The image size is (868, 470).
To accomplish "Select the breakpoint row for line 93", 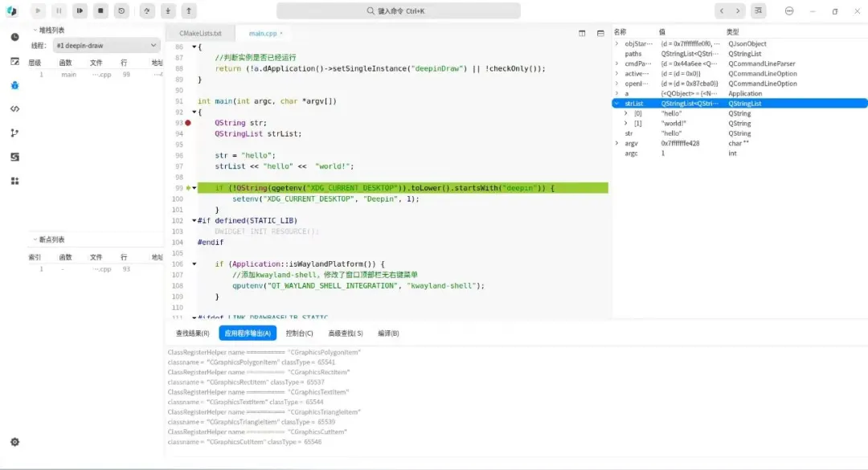I will click(96, 269).
